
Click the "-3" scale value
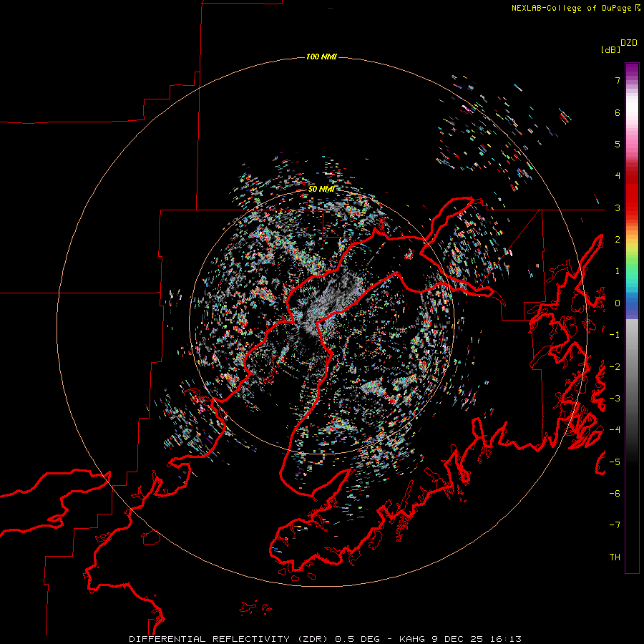pyautogui.click(x=615, y=398)
